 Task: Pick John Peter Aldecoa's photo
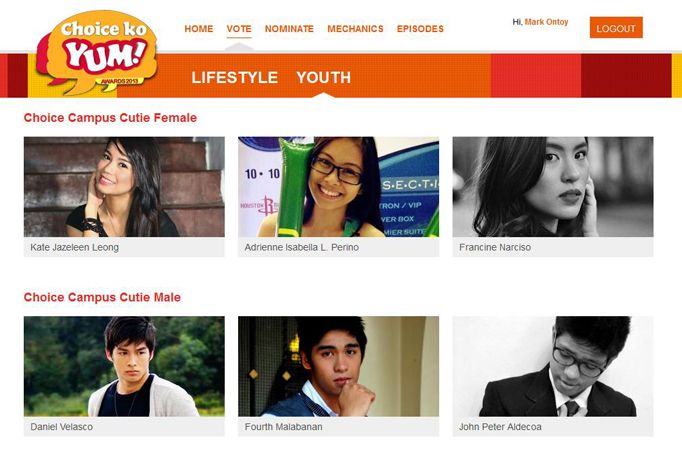point(553,367)
